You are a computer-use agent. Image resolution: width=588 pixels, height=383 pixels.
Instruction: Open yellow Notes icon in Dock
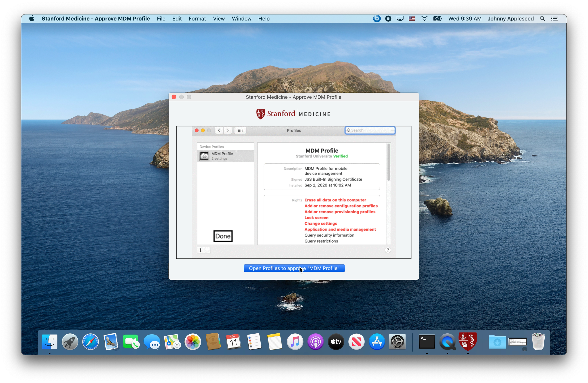click(x=275, y=342)
